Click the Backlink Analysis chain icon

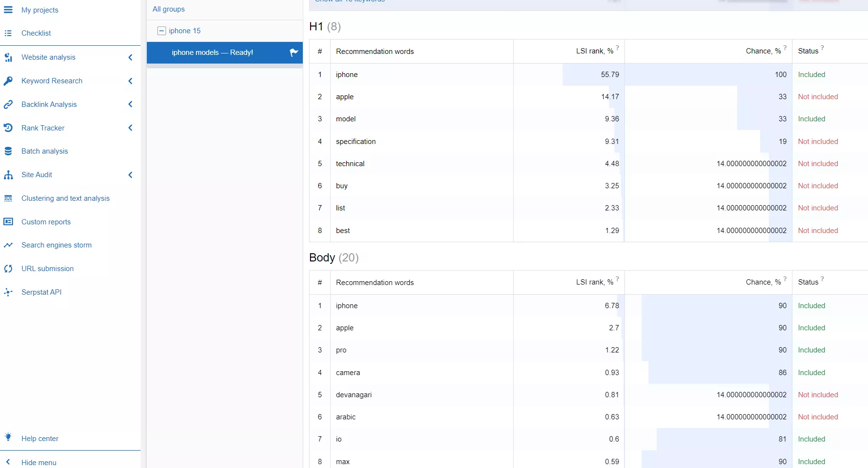(8, 104)
